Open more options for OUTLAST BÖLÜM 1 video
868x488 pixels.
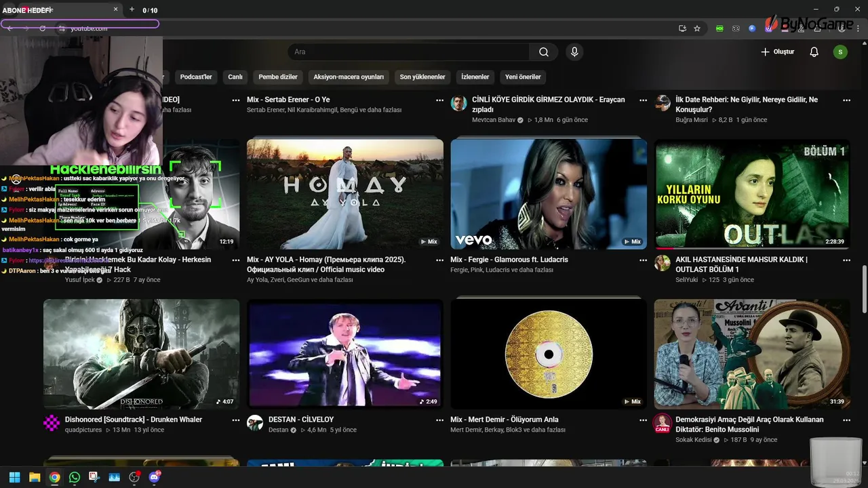tap(846, 260)
